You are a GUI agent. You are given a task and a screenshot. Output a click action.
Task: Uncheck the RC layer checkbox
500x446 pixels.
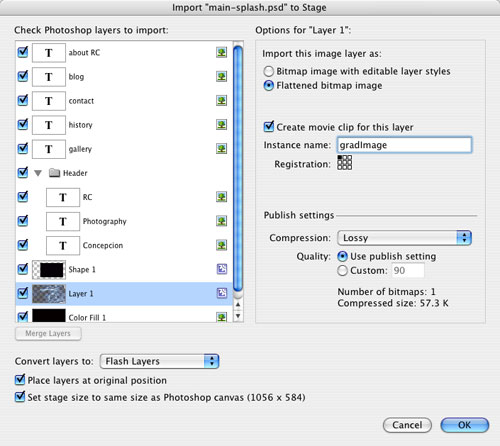coord(23,196)
